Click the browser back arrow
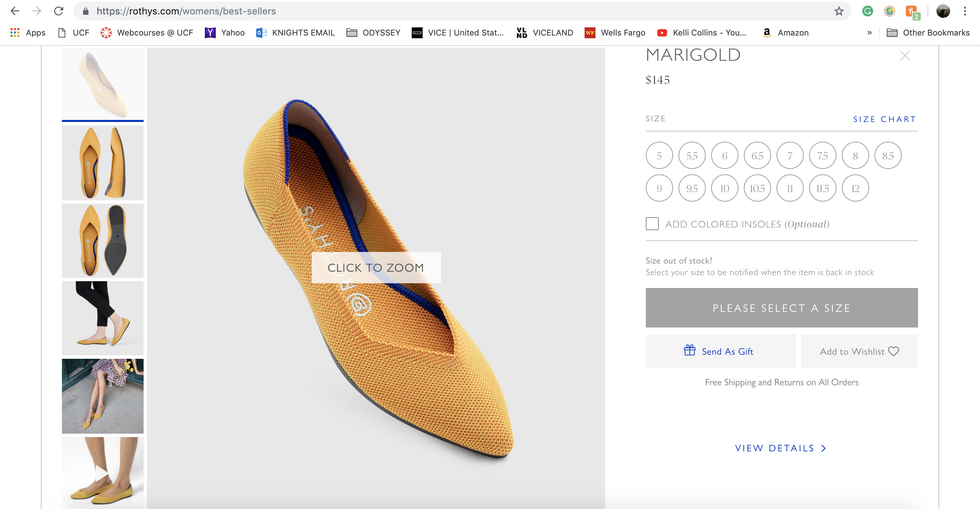Image resolution: width=980 pixels, height=509 pixels. tap(14, 11)
